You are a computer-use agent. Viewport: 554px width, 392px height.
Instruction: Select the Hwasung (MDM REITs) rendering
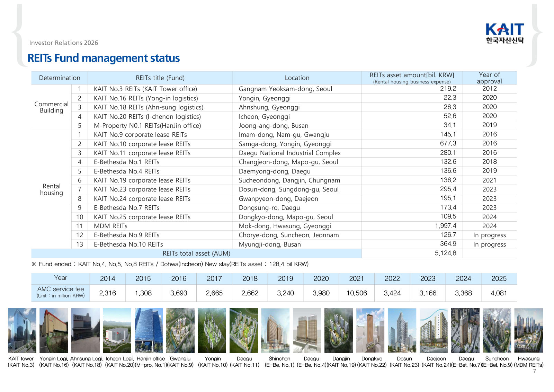(x=529, y=330)
